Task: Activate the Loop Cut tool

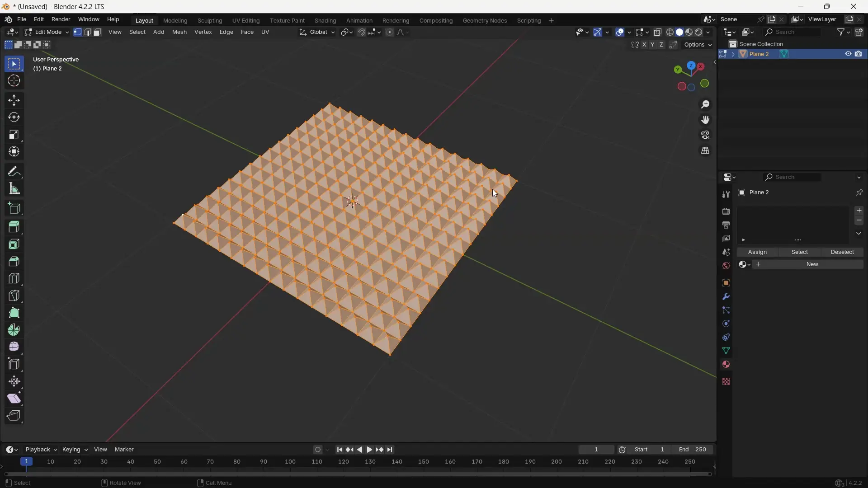Action: coord(14,279)
